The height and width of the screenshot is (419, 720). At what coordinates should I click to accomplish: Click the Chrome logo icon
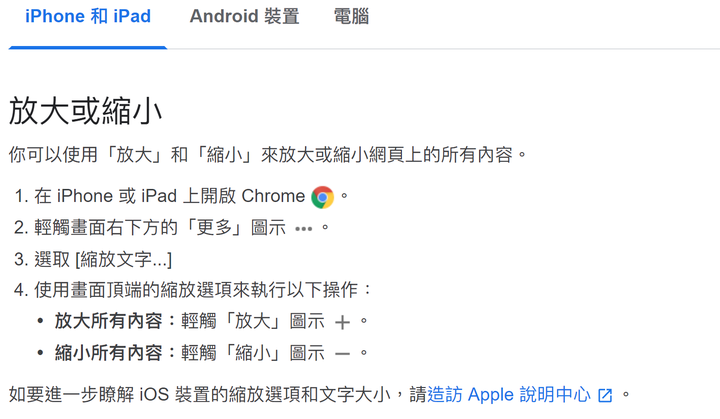[x=322, y=197]
